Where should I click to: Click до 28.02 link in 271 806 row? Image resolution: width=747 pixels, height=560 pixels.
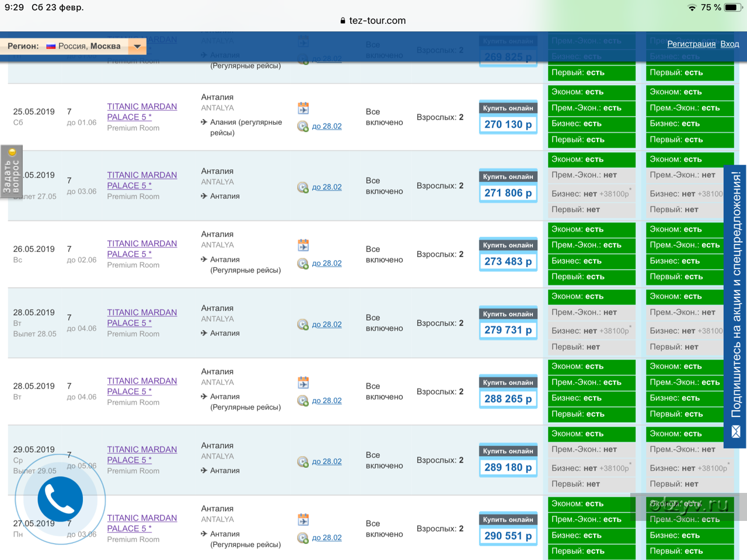[x=327, y=187]
